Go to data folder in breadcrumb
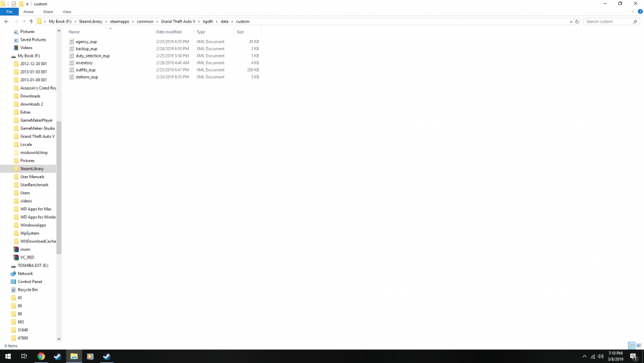The height and width of the screenshot is (363, 644). pyautogui.click(x=224, y=21)
